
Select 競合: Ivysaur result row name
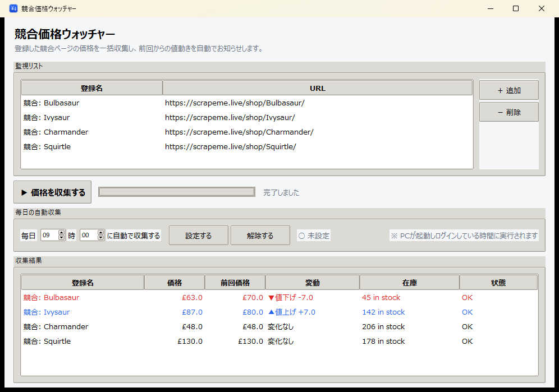pos(47,312)
